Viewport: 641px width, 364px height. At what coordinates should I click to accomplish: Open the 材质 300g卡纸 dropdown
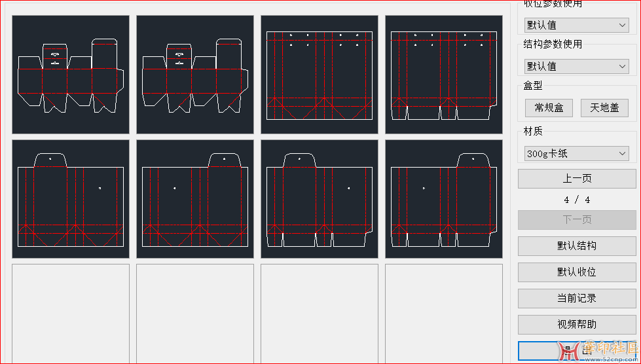click(x=576, y=154)
